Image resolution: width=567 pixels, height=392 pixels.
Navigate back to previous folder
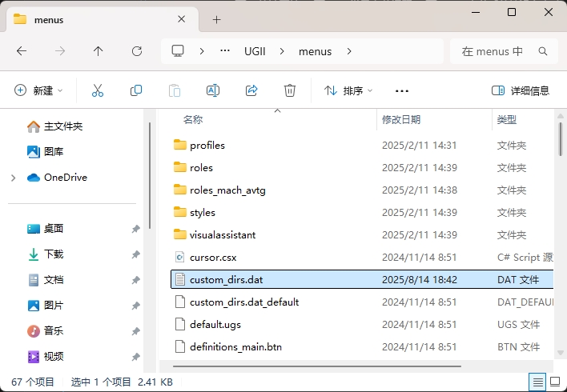(22, 51)
